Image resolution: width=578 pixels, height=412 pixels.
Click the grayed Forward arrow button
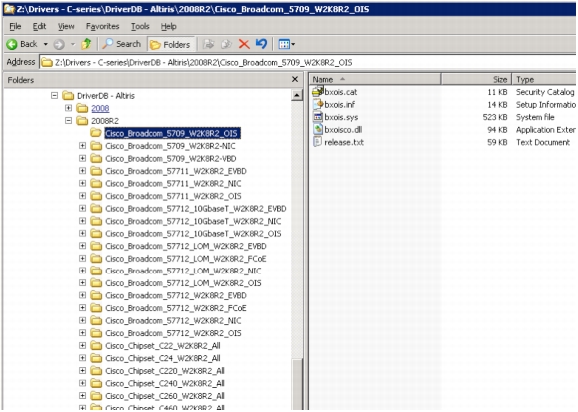click(x=59, y=45)
